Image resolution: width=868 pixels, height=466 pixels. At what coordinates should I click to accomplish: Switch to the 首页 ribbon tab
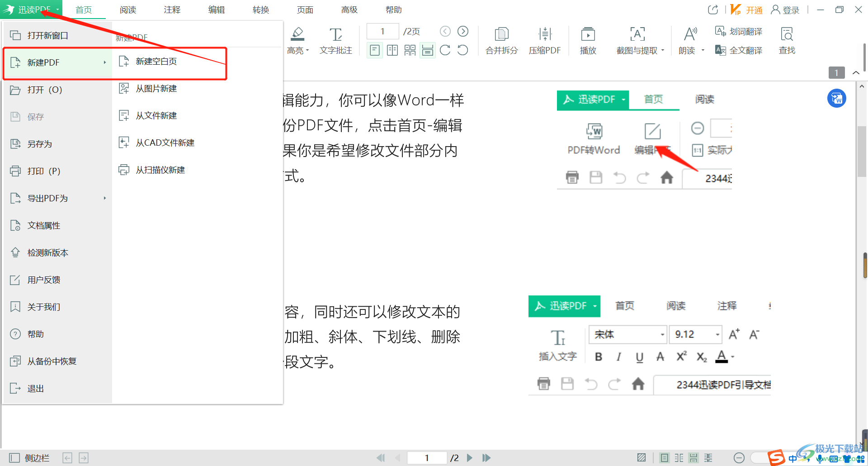[84, 10]
